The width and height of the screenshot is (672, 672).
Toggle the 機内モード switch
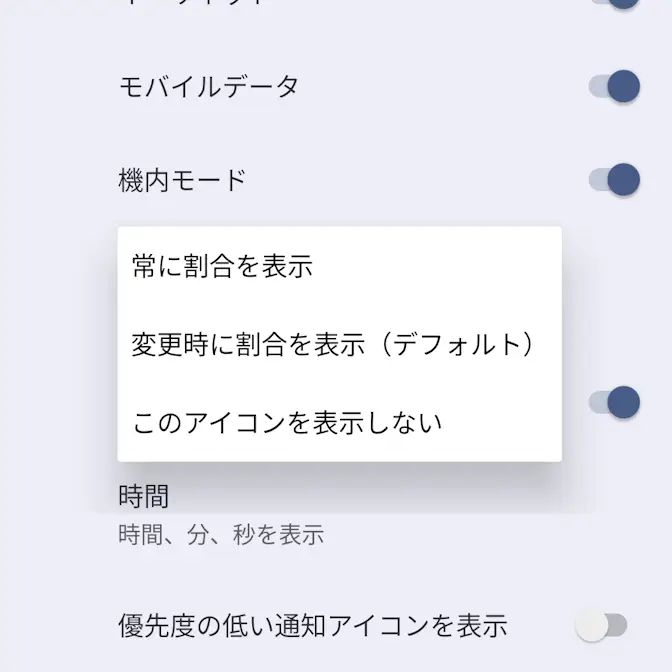[614, 180]
